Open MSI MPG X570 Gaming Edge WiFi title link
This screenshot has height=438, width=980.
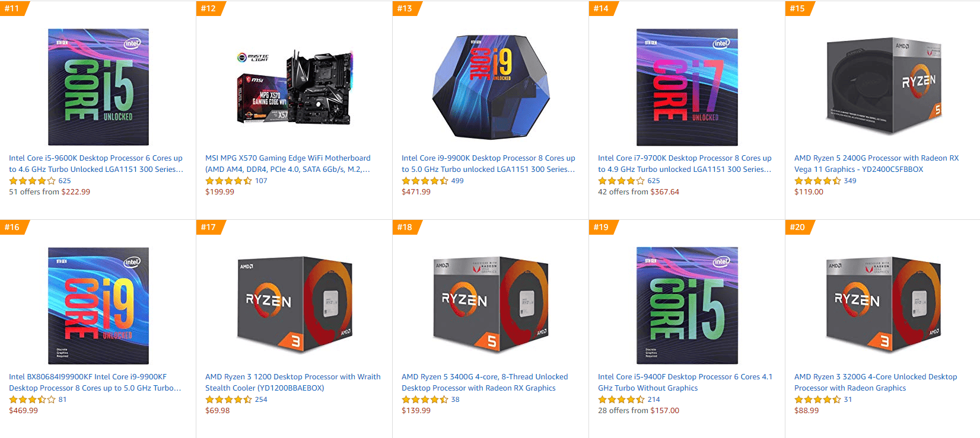[x=288, y=164]
